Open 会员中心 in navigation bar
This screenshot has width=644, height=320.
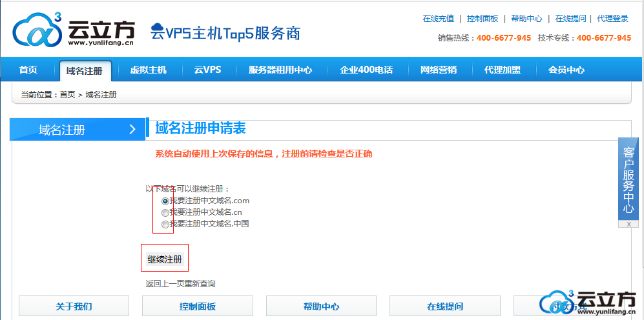pyautogui.click(x=566, y=70)
